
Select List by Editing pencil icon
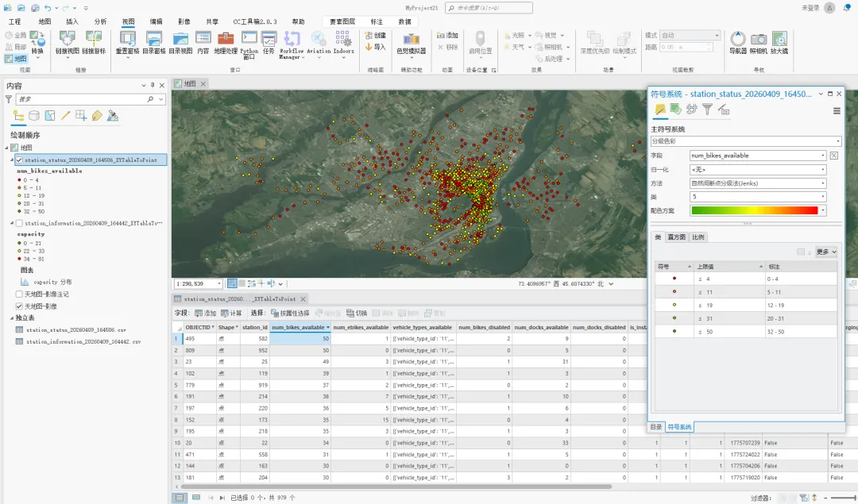66,116
